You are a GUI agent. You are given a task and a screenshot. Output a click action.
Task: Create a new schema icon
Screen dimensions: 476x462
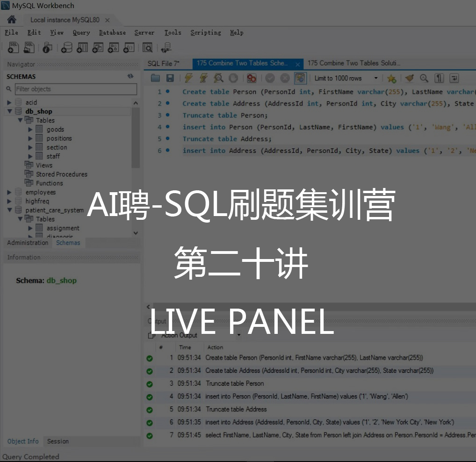click(66, 48)
